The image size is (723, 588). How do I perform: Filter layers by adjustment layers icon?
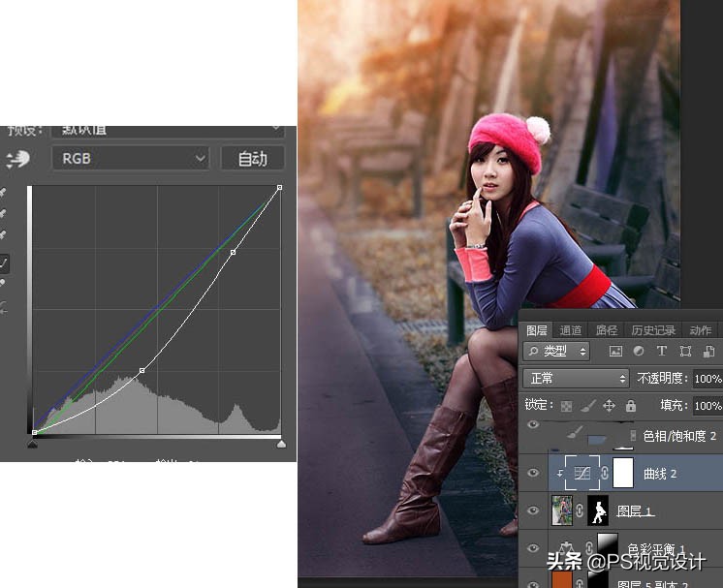639,351
